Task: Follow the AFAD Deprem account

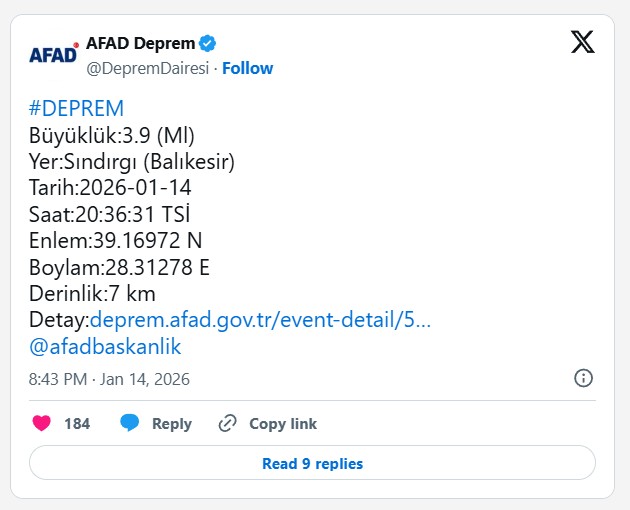Action: click(x=247, y=68)
